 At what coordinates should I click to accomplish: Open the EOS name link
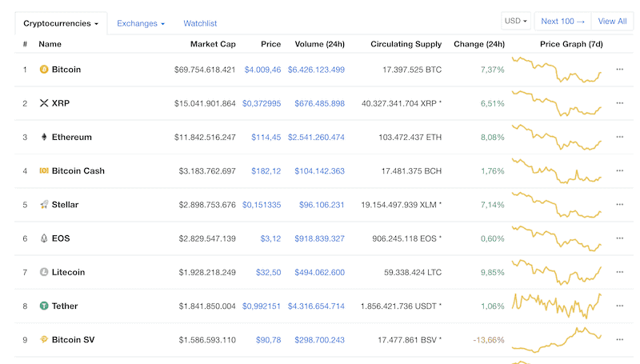click(61, 238)
